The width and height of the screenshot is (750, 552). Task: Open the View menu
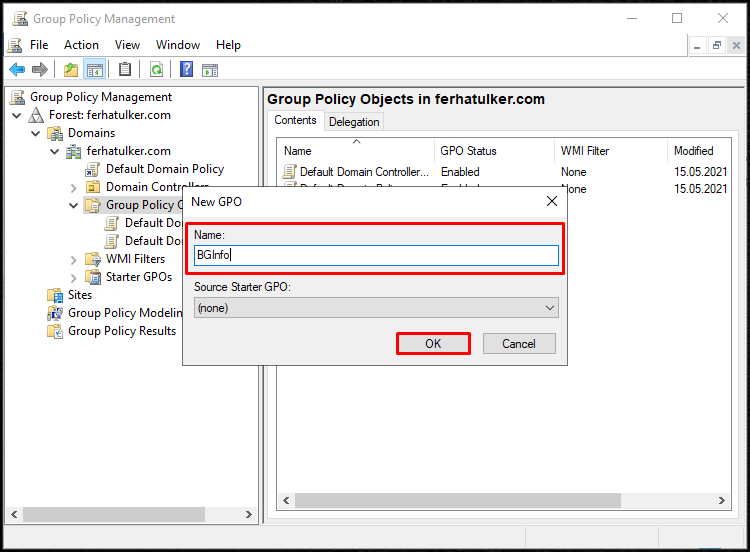[x=127, y=45]
